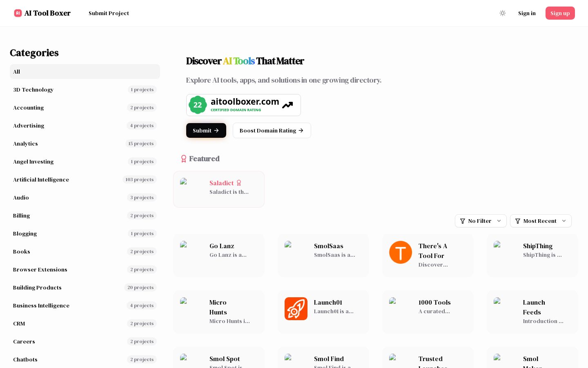
Task: Select the 3D Technology category
Action: click(x=85, y=90)
